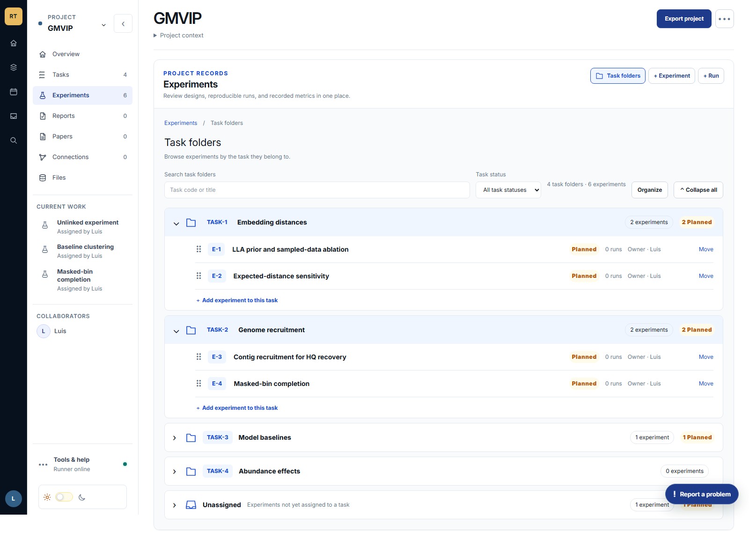
Task: Click the RT workspace badge
Action: point(14,16)
